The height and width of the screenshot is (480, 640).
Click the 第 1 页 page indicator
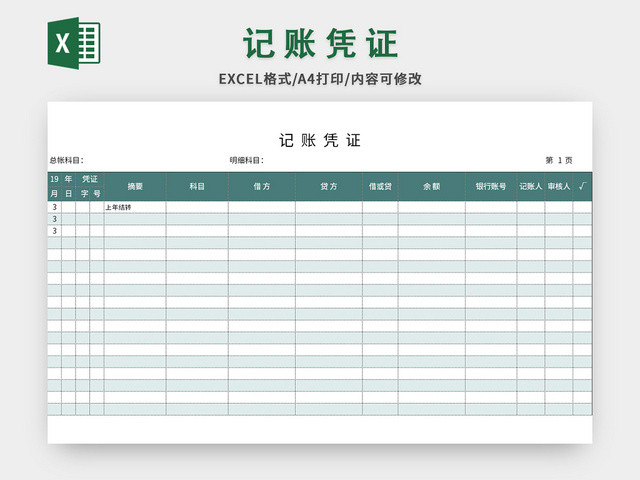tap(559, 160)
